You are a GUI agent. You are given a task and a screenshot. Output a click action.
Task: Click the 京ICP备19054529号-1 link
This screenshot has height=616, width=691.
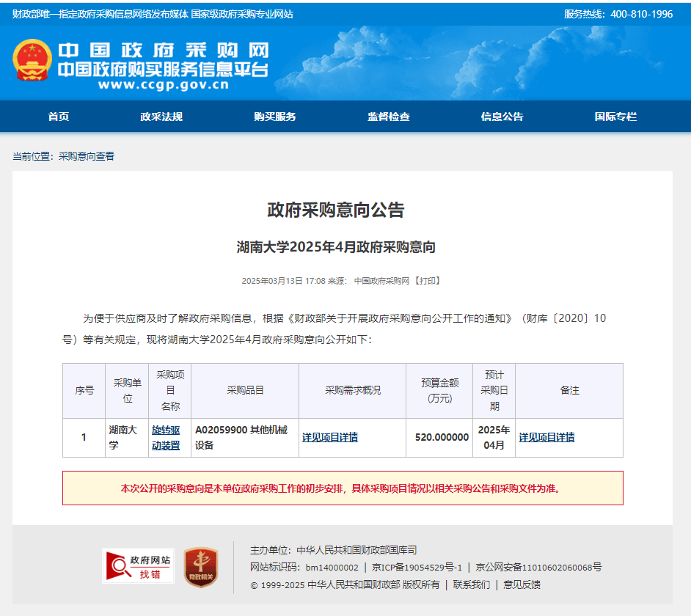pyautogui.click(x=417, y=568)
